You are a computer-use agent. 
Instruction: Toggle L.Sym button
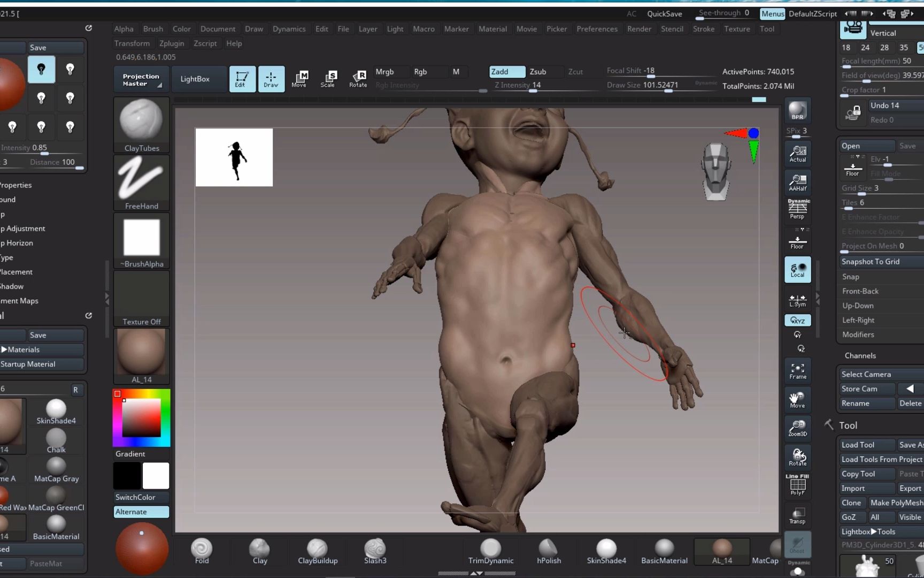797,300
